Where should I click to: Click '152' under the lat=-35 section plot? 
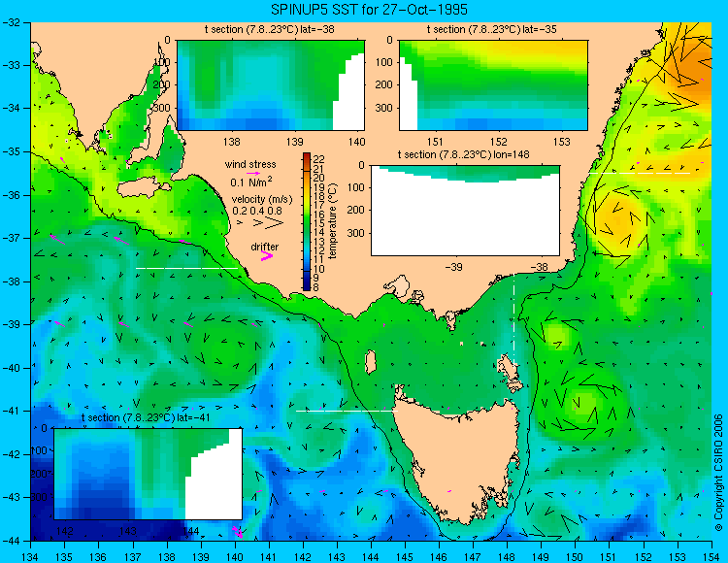pyautogui.click(x=499, y=142)
